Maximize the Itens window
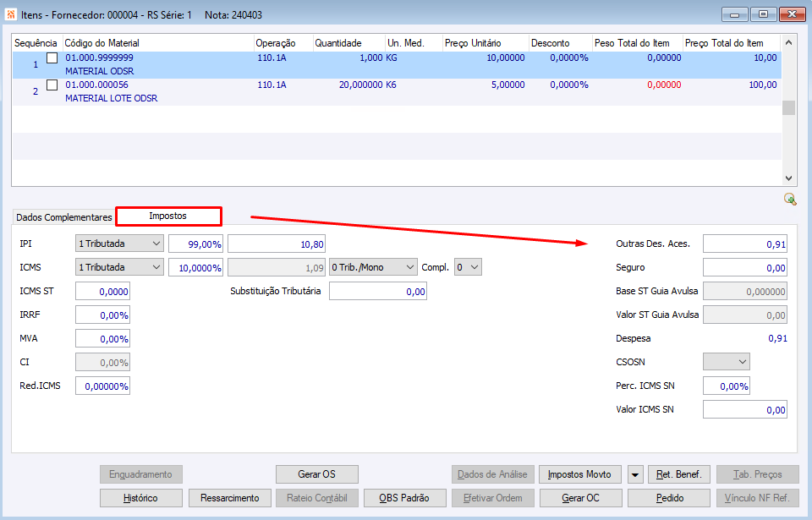812x520 pixels. coord(763,14)
